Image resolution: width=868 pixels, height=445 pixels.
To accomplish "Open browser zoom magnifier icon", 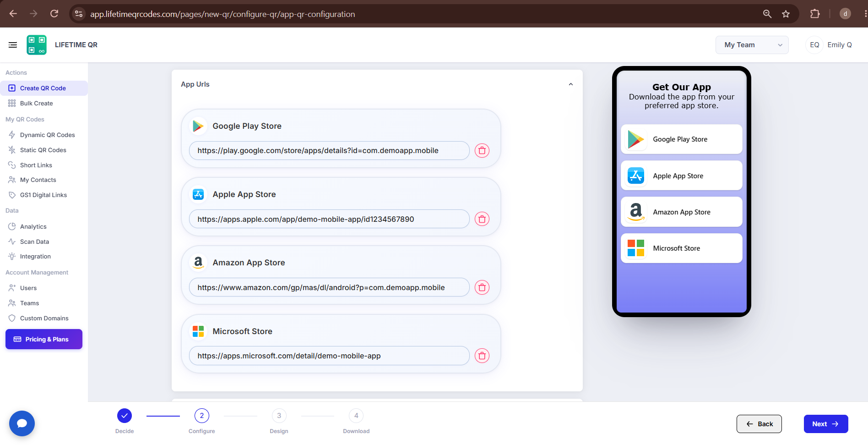I will coord(767,14).
